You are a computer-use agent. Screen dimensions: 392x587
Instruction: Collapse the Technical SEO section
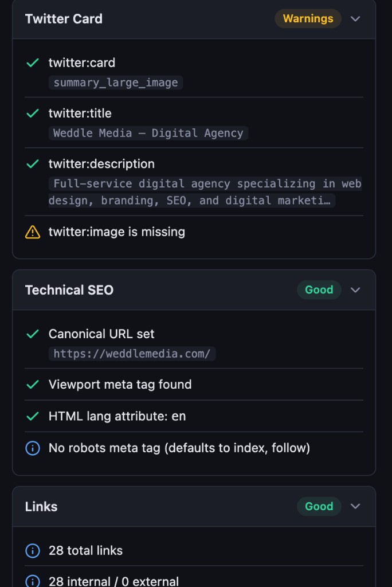click(x=355, y=290)
